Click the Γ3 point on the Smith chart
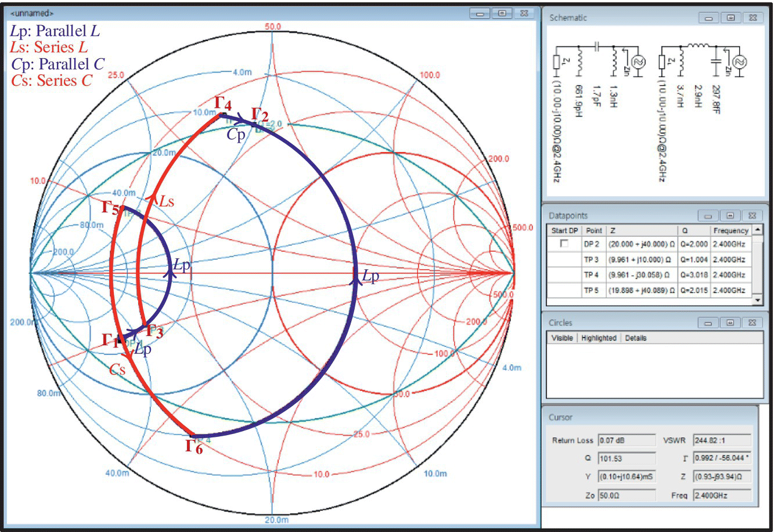This screenshot has width=774, height=532. (144, 327)
